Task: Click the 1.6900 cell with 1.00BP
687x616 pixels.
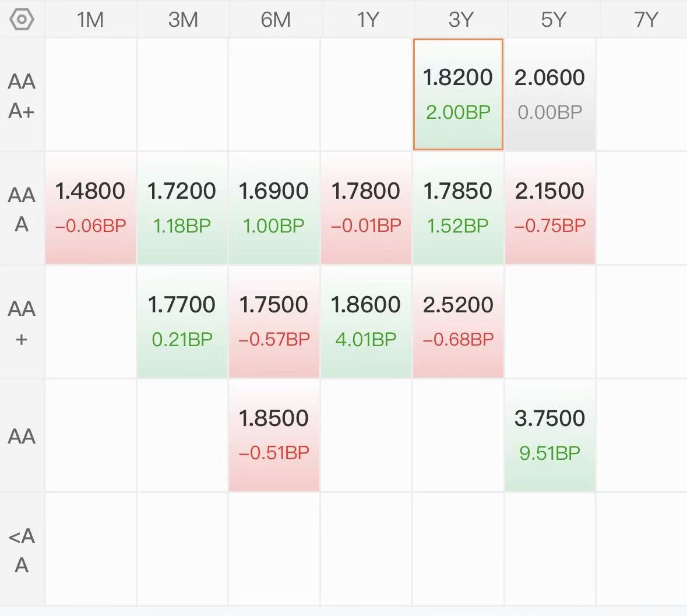Action: pos(274,208)
